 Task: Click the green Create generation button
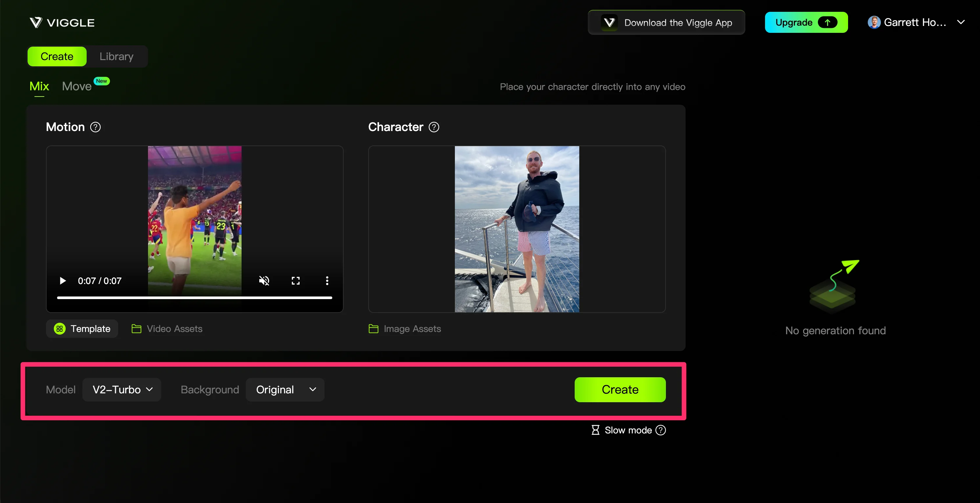620,390
